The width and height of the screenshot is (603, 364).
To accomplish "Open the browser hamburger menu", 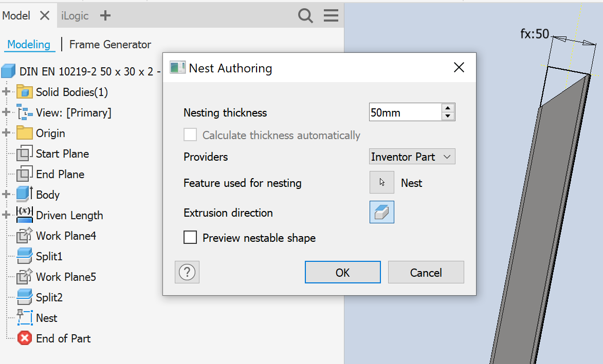I will 331,15.
